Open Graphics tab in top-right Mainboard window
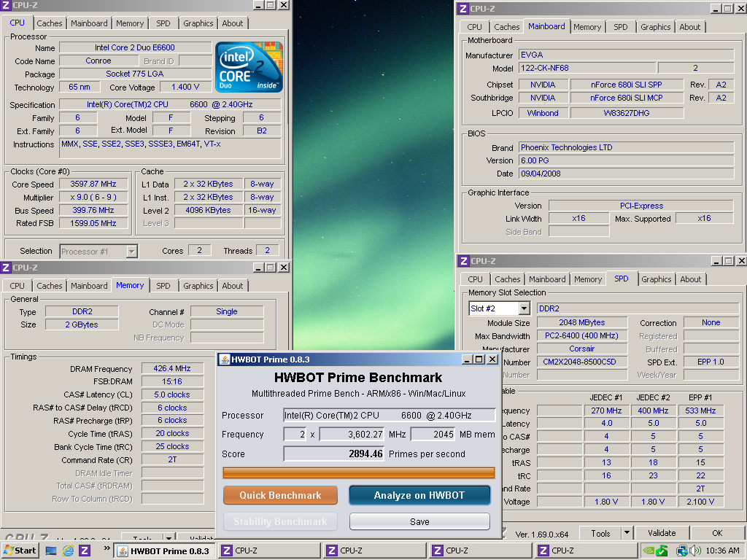Screen dimensions: 747x560 (x=656, y=27)
